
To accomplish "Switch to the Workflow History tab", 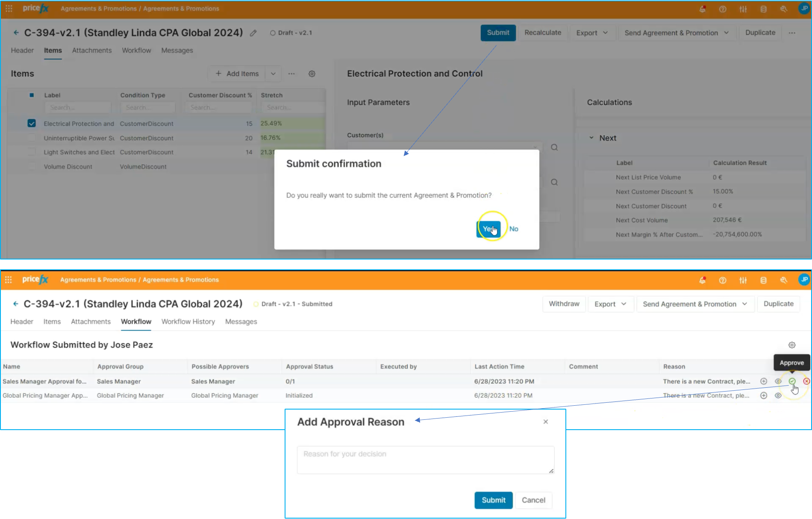I will [188, 321].
